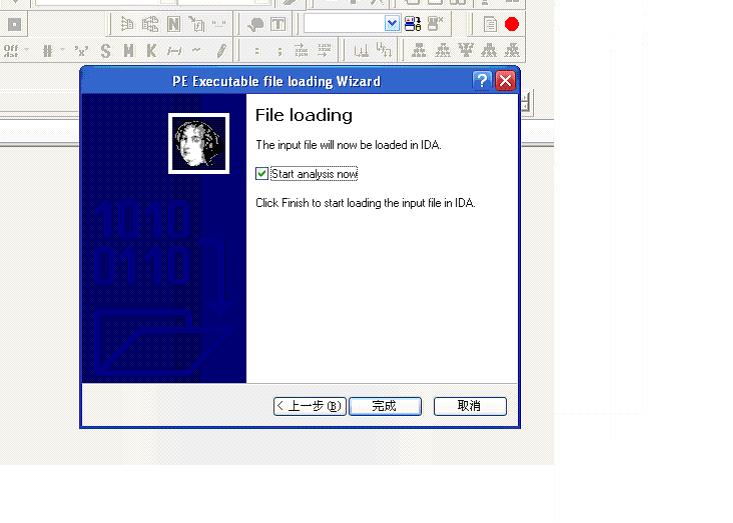Click the tilde bitwise negate icon
The height and width of the screenshot is (523, 733).
coord(196,50)
